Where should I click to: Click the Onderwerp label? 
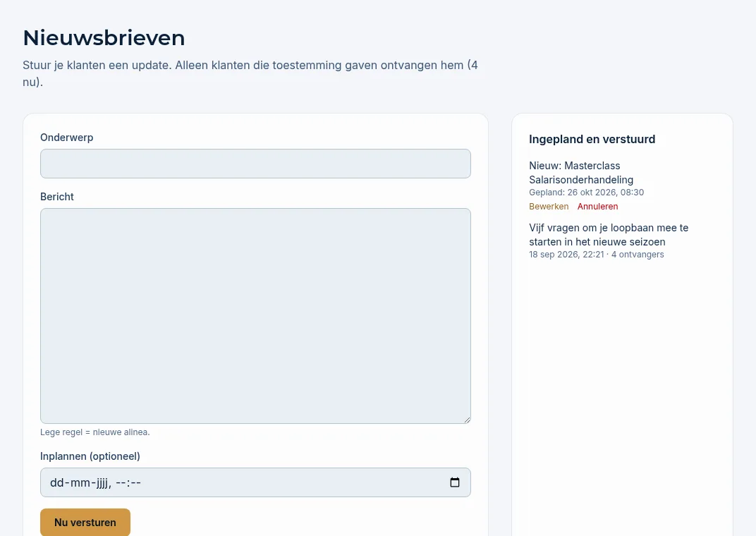pyautogui.click(x=66, y=138)
